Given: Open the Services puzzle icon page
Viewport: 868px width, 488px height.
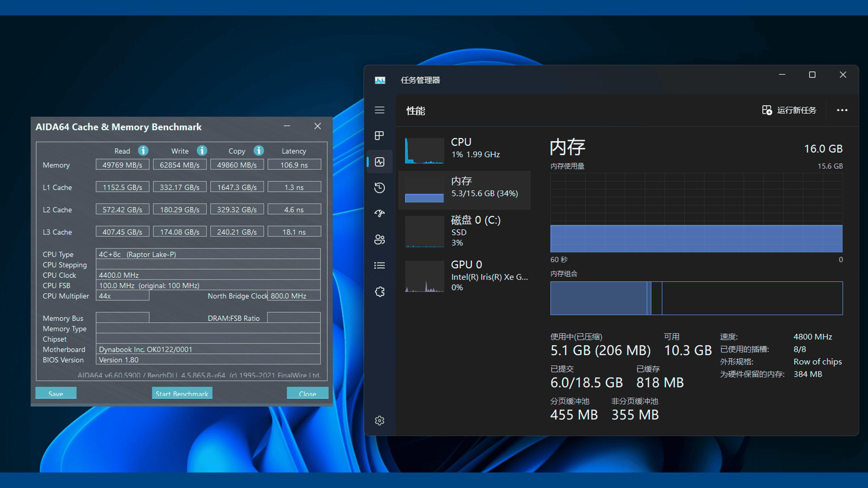Looking at the screenshot, I should 379,292.
